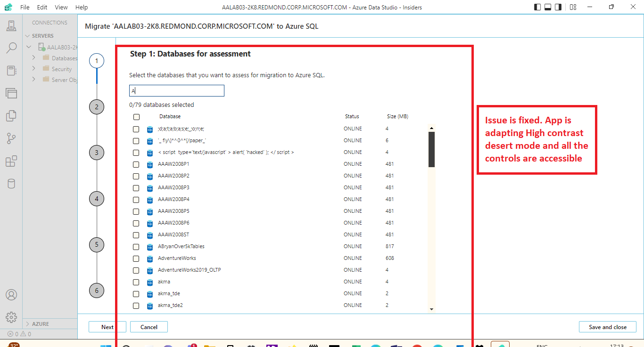The image size is (644, 347).
Task: Click the database filter text box
Action: tap(176, 90)
